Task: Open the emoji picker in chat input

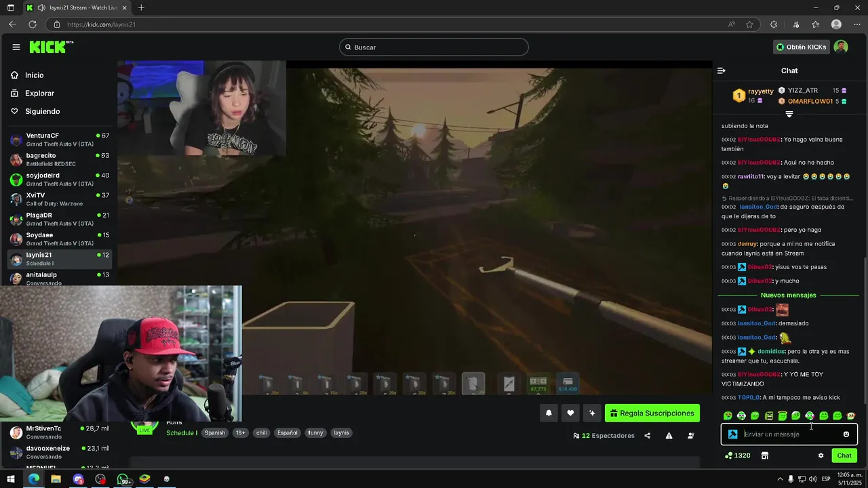Action: 846,434
